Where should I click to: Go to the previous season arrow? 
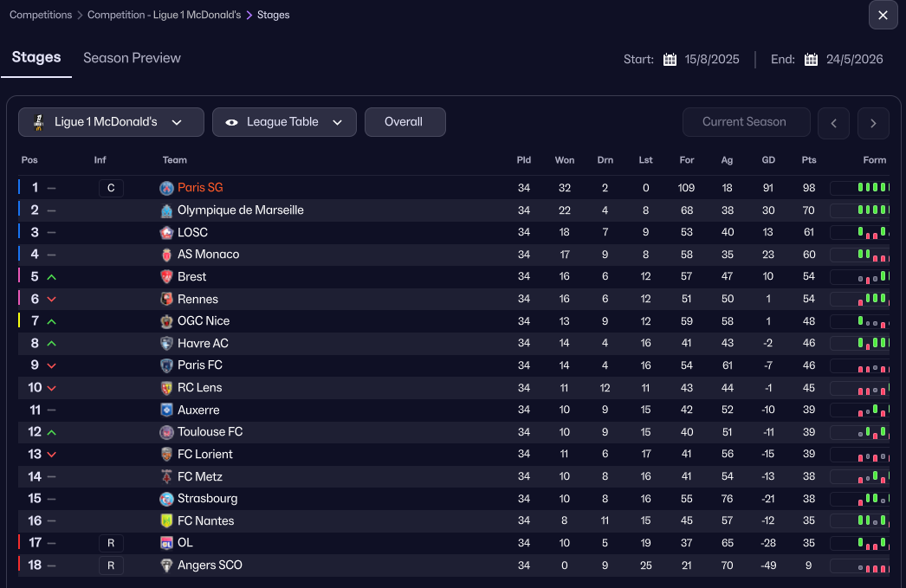(x=833, y=123)
